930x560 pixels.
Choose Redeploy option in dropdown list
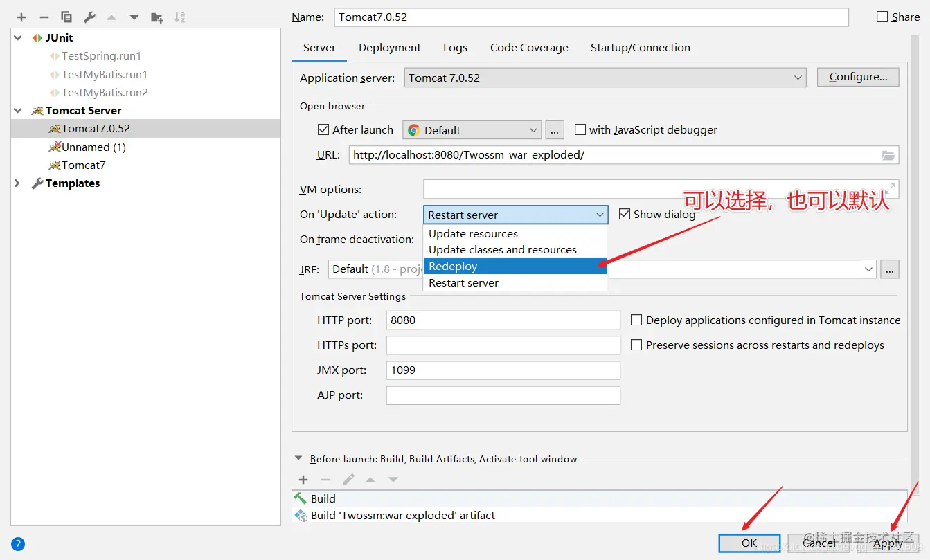[x=515, y=267]
